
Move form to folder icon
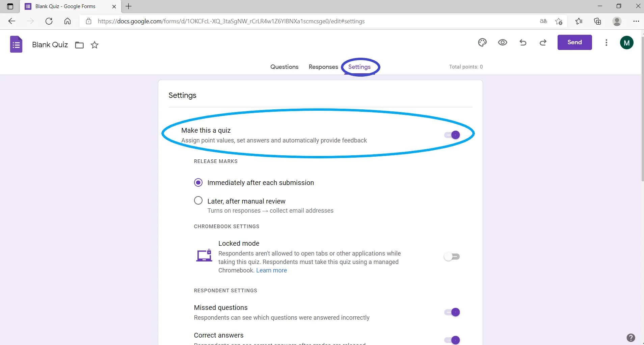tap(79, 45)
